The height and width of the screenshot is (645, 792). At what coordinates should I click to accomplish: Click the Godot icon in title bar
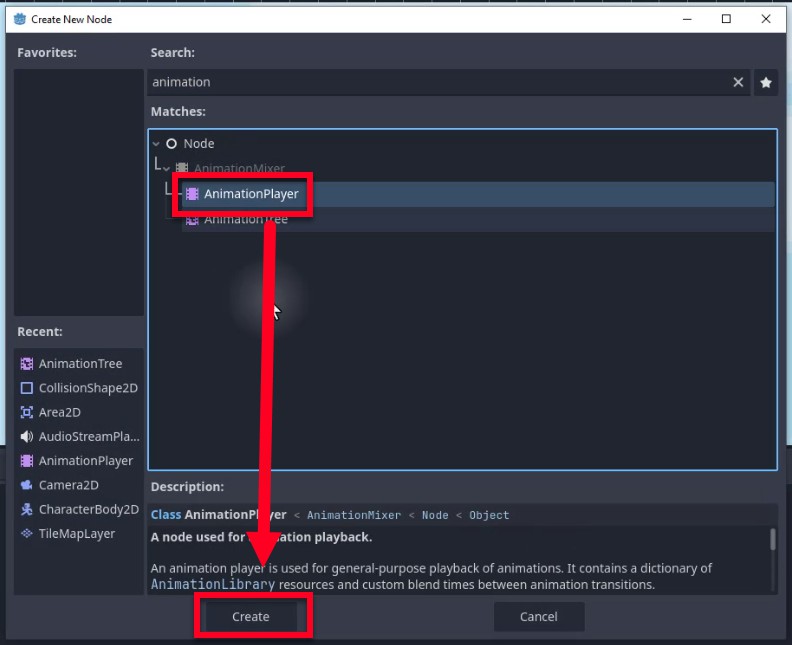20,19
